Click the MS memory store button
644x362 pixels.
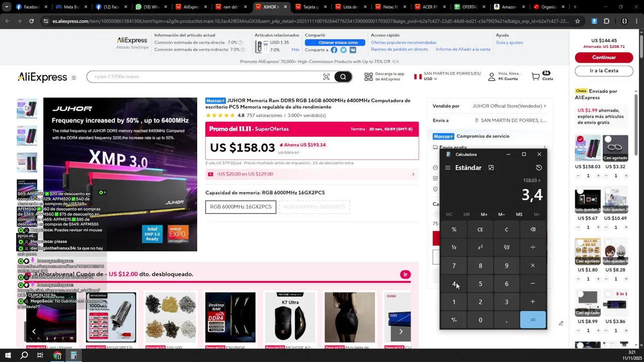[519, 214]
